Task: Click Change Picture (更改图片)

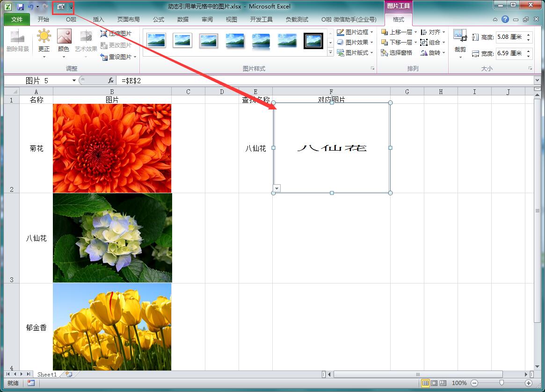Action: [116, 45]
